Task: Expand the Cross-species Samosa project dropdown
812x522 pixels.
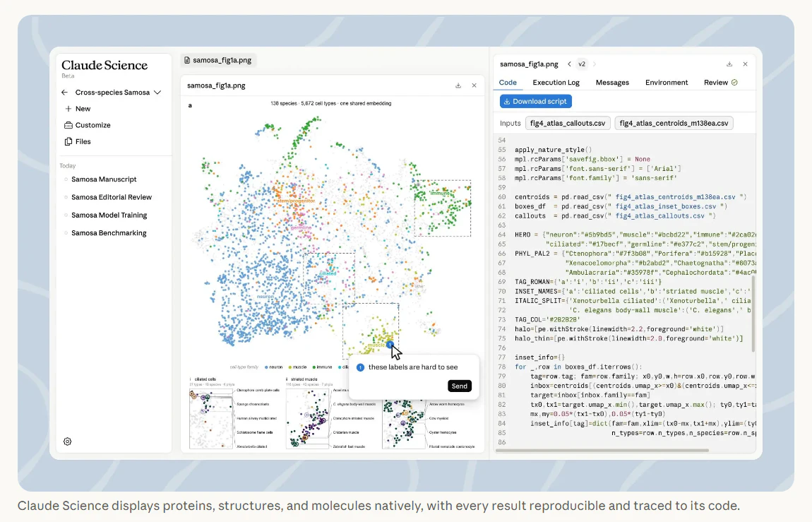Action: 157,92
